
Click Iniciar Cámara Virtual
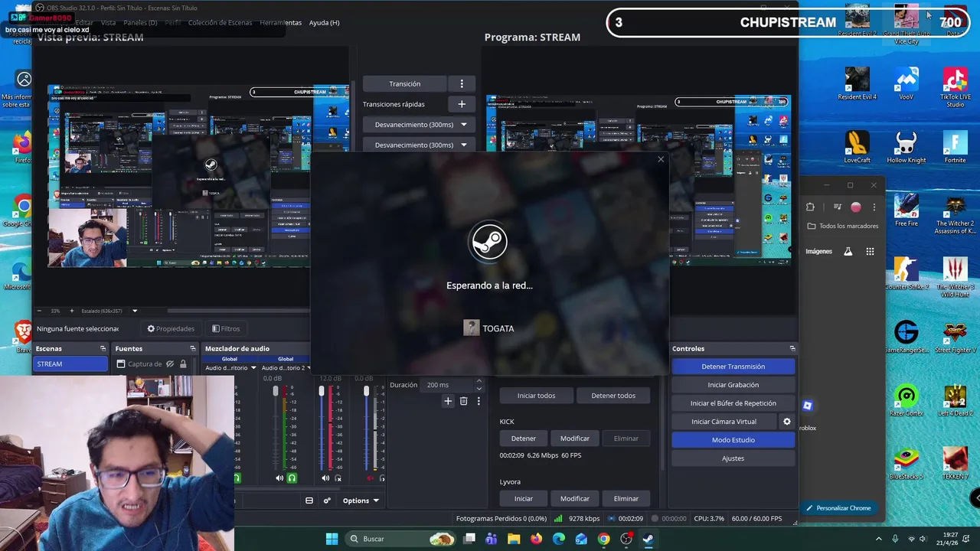(x=724, y=422)
